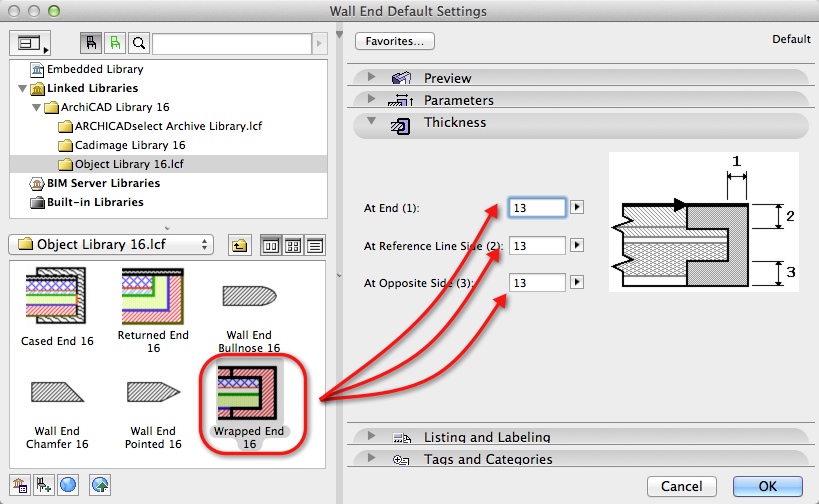
Task: Select the green chair library filter icon
Action: point(115,43)
